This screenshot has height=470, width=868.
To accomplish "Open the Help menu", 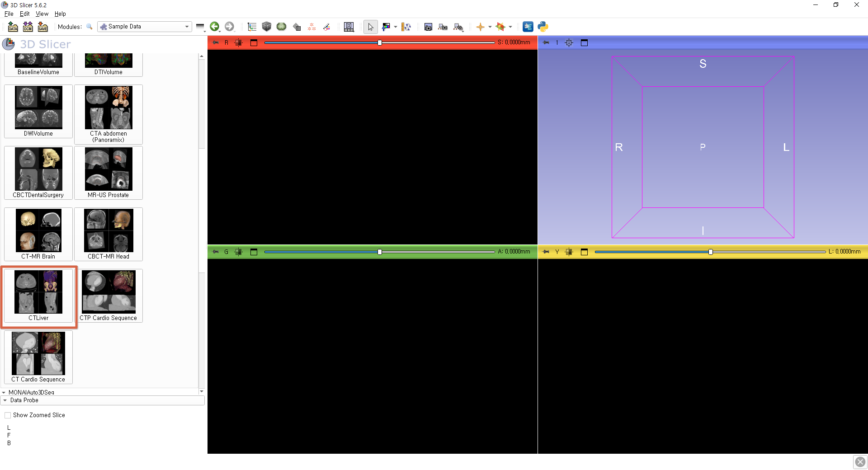I will tap(60, 14).
